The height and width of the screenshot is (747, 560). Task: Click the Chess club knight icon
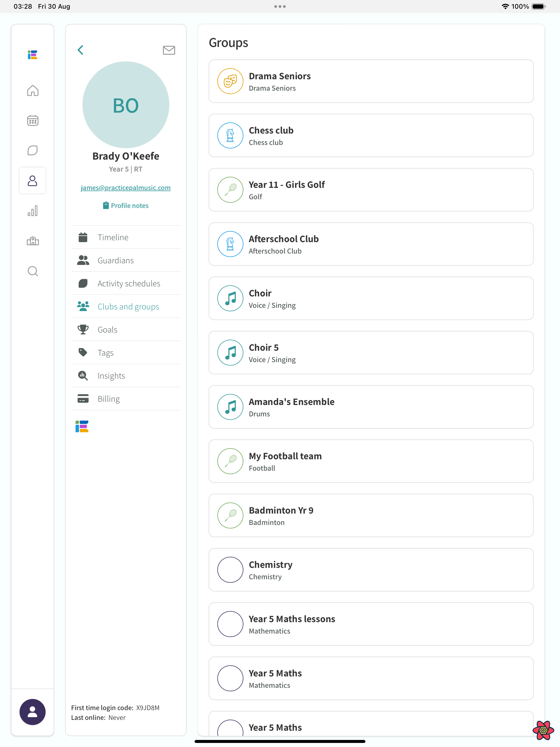pos(230,135)
